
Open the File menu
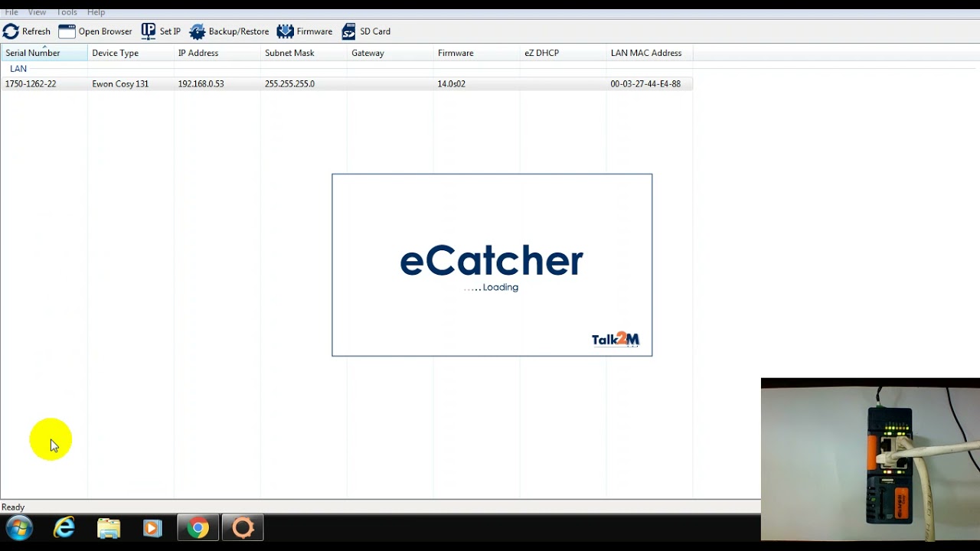coord(11,12)
